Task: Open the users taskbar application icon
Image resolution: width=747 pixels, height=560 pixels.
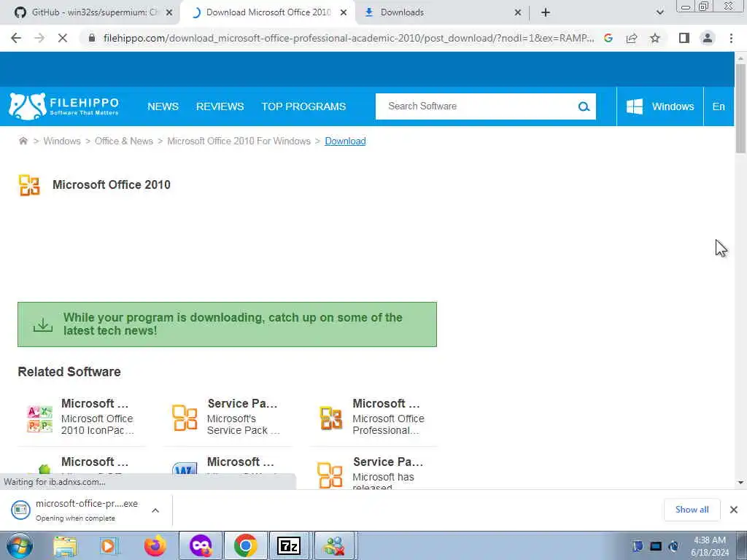Action: [334, 545]
